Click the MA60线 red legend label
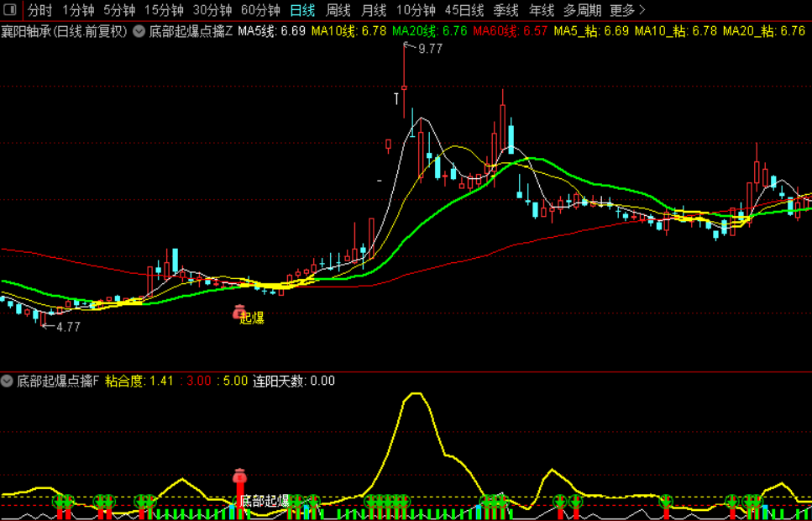 coord(495,31)
